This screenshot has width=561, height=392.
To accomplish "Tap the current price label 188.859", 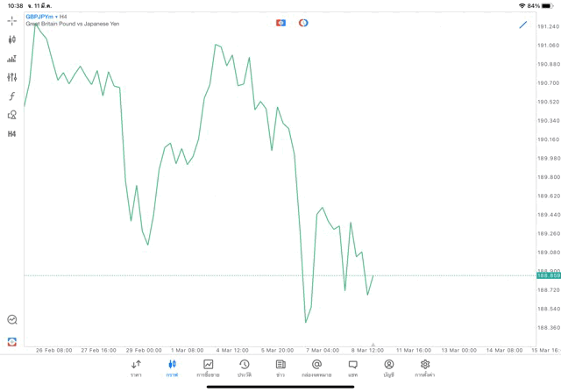I will coord(549,275).
